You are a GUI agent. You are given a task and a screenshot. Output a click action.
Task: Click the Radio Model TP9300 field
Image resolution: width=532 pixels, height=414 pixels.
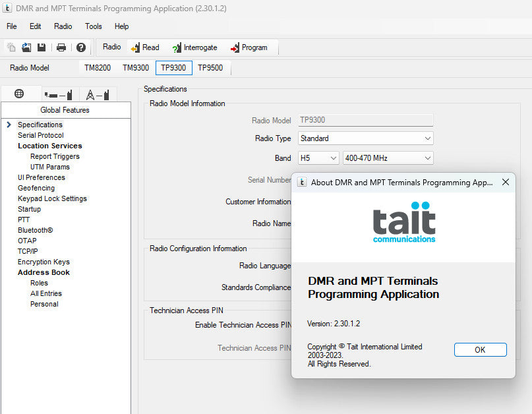[366, 120]
